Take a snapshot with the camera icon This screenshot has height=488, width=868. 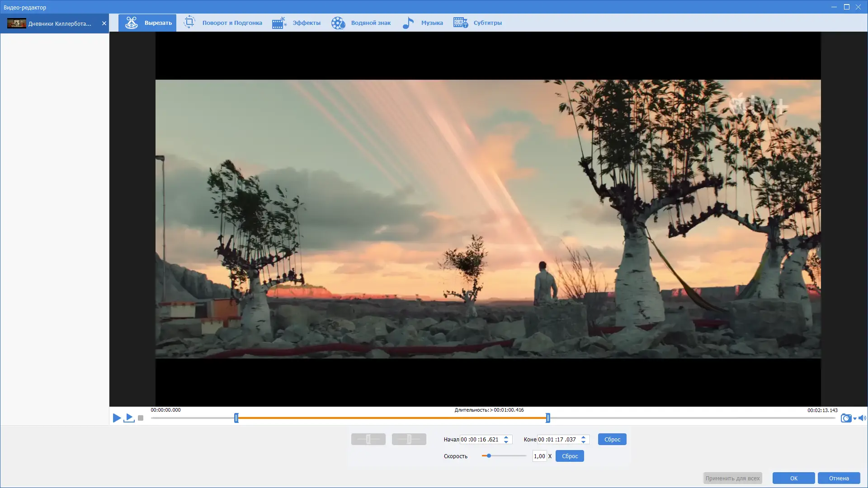click(x=845, y=418)
